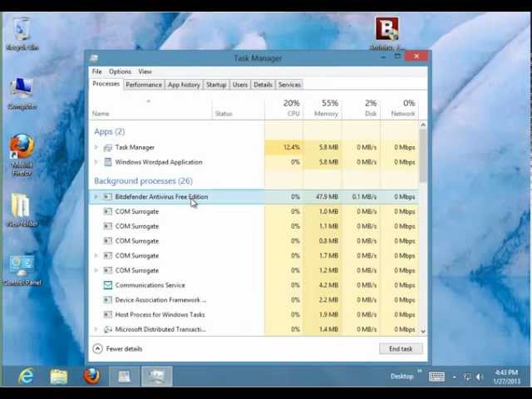Sort by the Network column header

point(399,109)
